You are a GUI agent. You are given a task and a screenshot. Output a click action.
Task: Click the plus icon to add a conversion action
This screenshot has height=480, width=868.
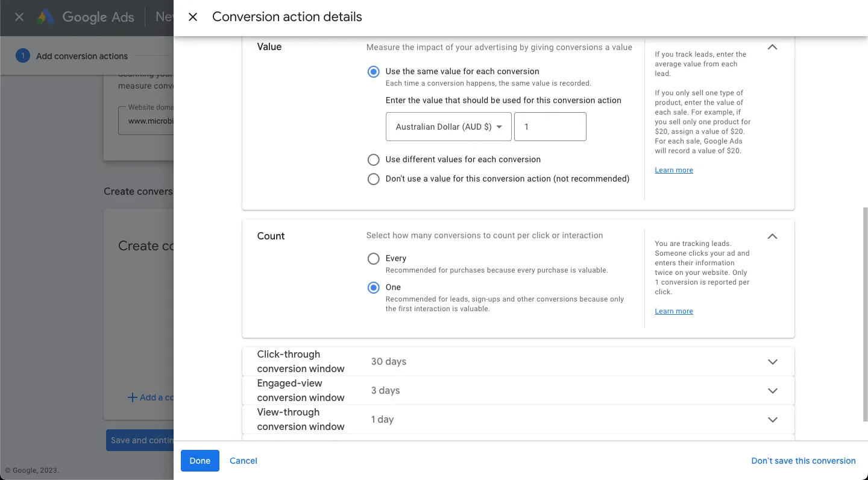coord(132,397)
